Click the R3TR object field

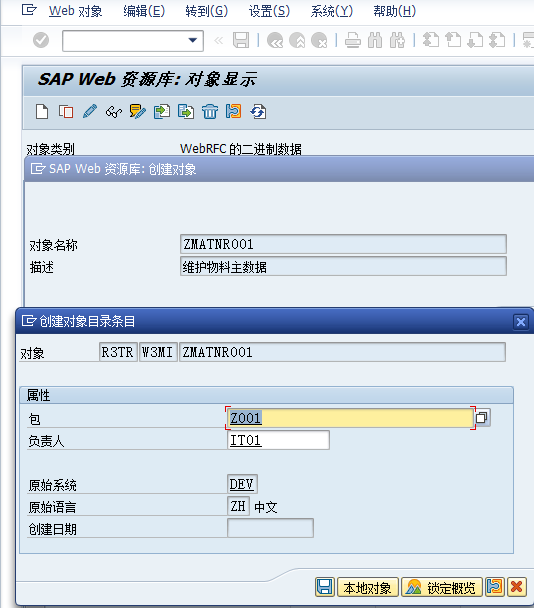coord(118,352)
